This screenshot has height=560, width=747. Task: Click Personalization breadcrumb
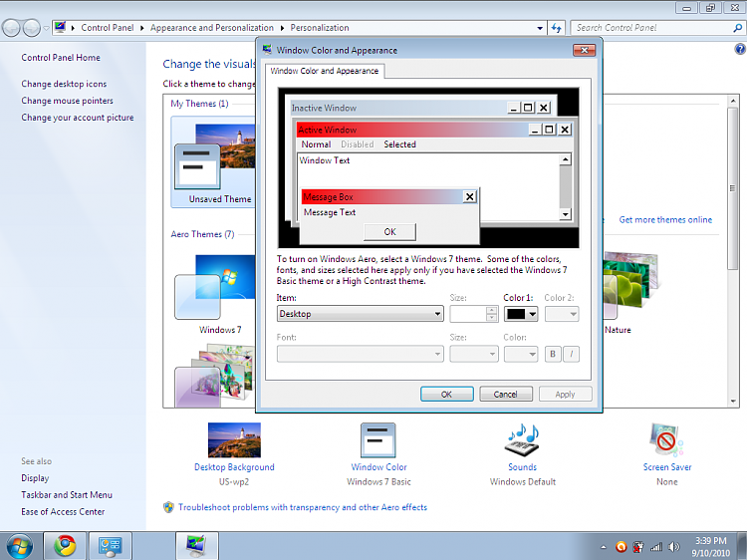[320, 28]
